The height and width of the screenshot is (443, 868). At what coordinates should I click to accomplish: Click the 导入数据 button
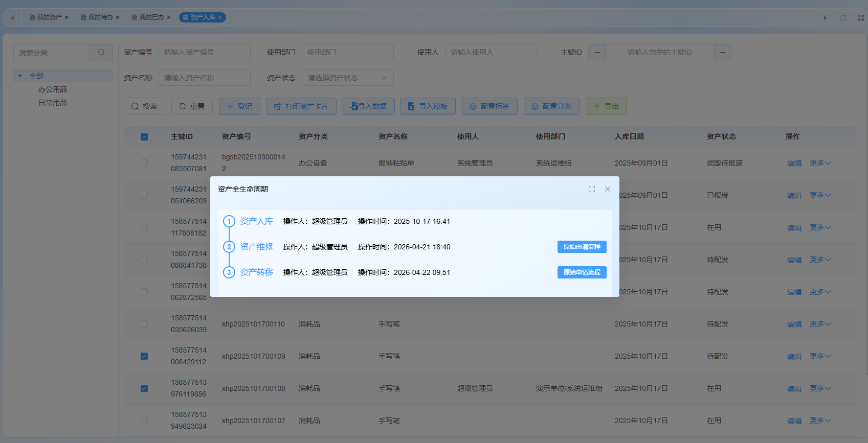click(368, 106)
